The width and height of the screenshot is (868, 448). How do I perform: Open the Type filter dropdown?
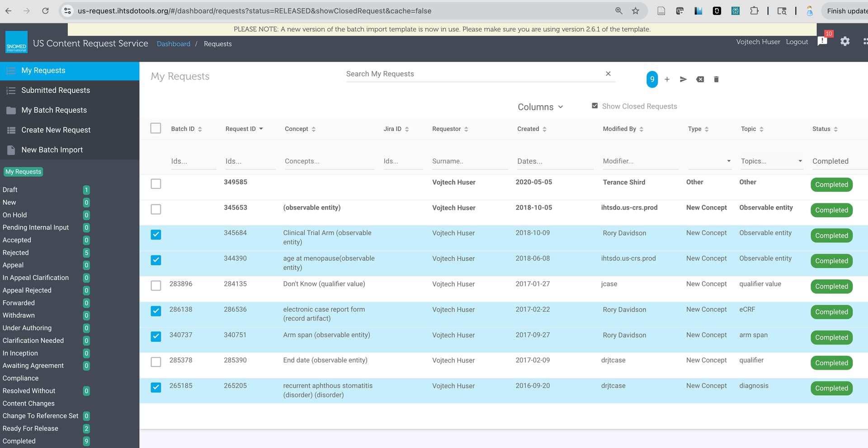pos(709,161)
